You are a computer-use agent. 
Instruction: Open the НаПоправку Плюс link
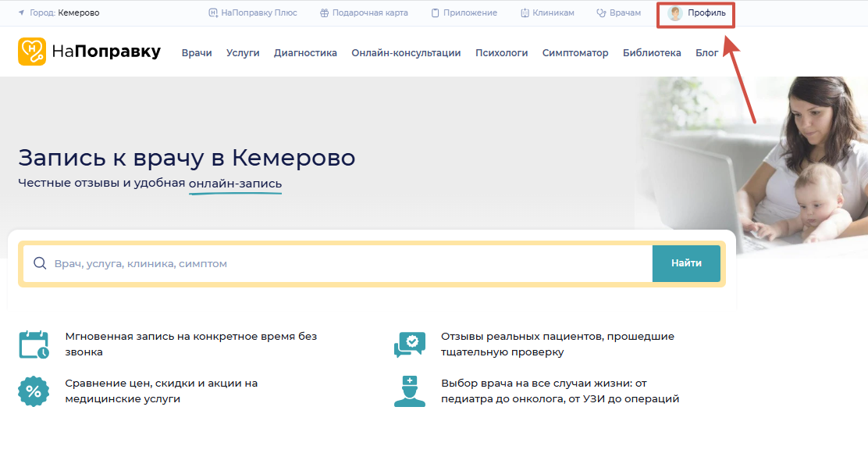click(258, 12)
